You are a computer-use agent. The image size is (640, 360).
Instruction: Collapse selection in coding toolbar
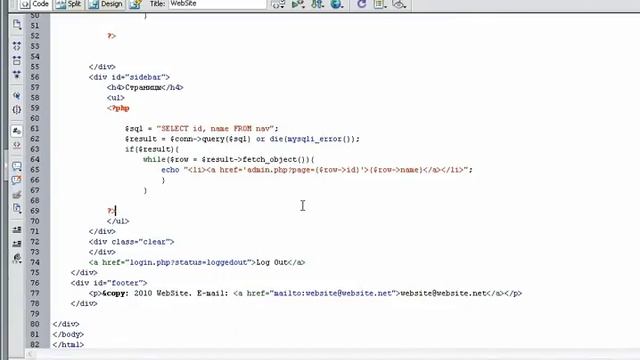pos(17,60)
